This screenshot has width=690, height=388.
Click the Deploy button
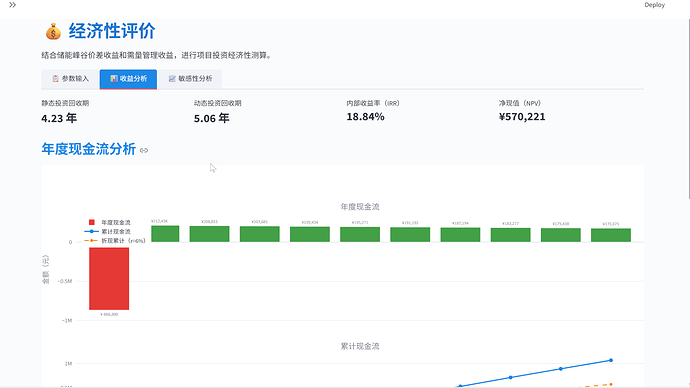pos(654,5)
